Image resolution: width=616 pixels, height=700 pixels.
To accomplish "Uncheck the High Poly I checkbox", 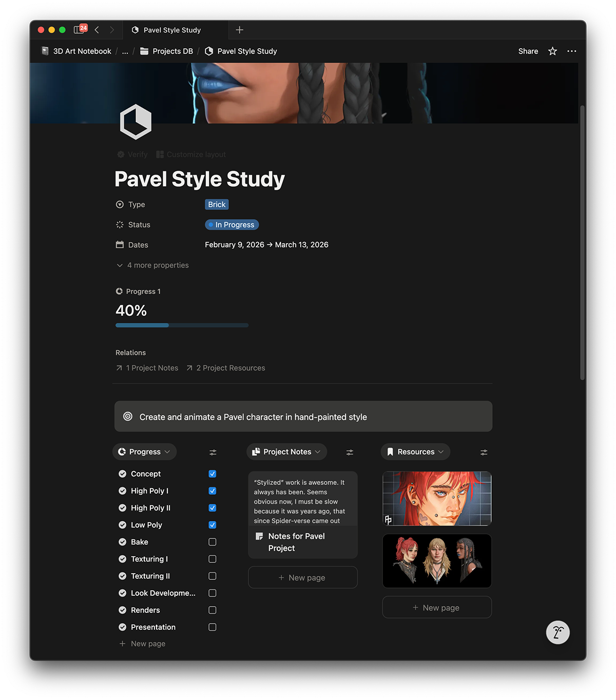I will pyautogui.click(x=213, y=491).
